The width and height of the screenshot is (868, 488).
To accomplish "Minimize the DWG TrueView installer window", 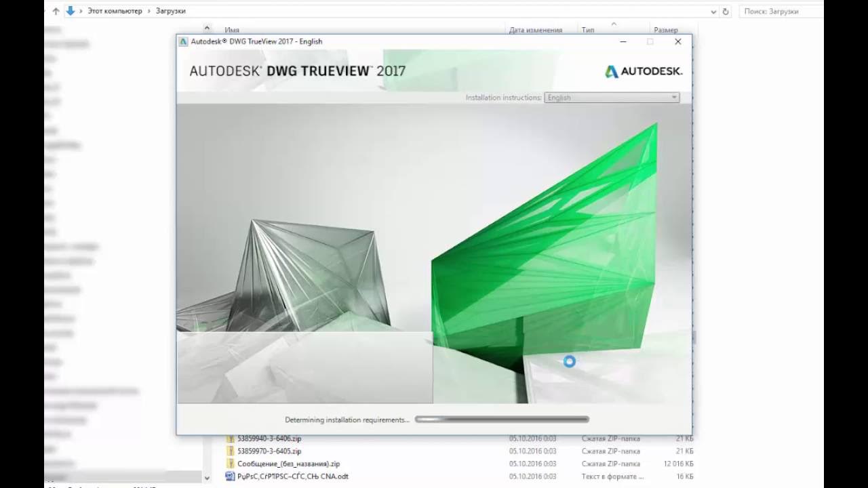I will (623, 41).
